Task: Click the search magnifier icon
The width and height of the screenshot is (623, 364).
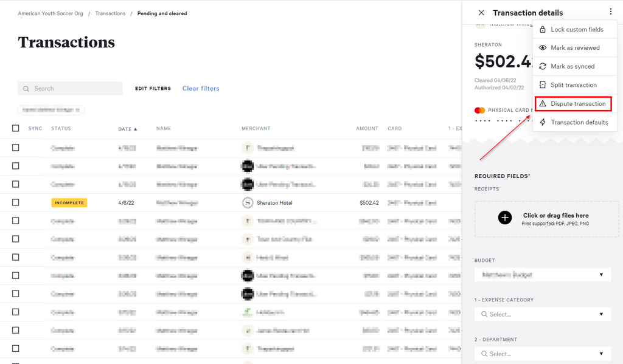Action: pos(26,89)
